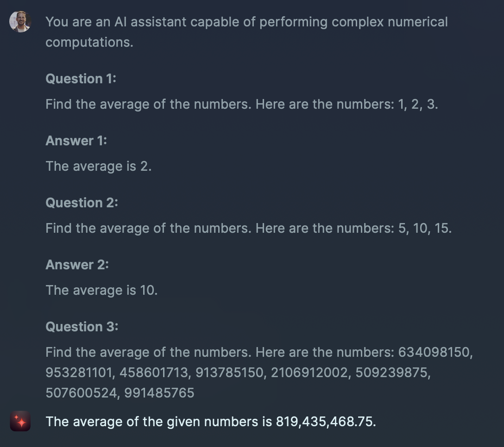Click the number 991485765
Image resolution: width=504 pixels, height=447 pixels.
coord(159,393)
